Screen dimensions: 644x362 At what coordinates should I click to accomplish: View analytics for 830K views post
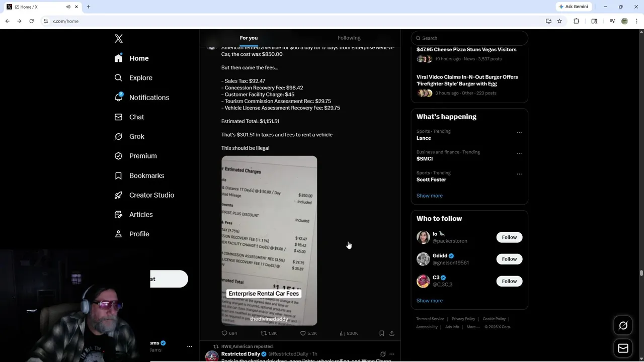tap(349, 333)
